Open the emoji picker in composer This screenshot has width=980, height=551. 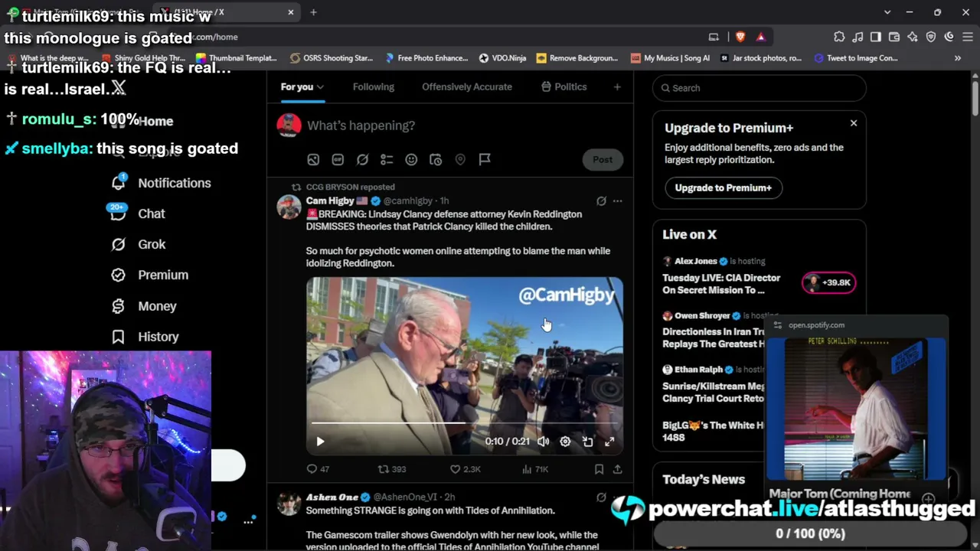(x=411, y=159)
